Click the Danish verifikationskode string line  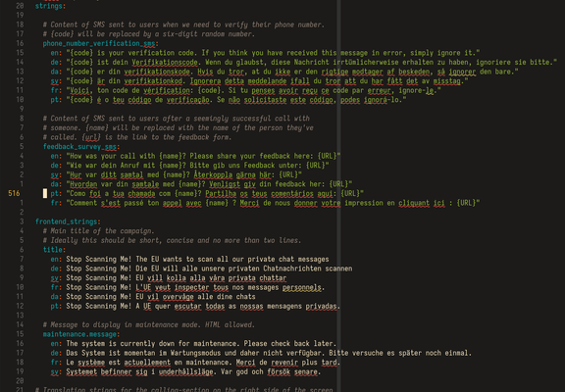point(284,72)
